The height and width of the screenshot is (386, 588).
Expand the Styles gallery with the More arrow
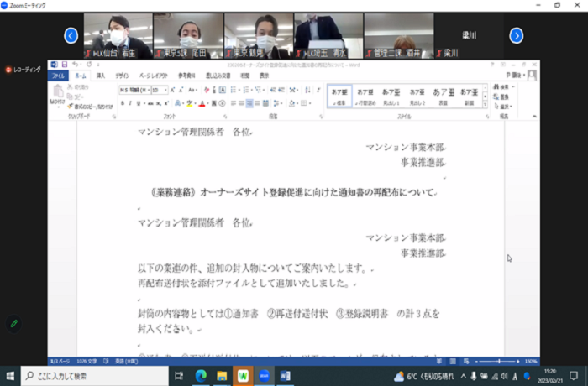pos(485,105)
